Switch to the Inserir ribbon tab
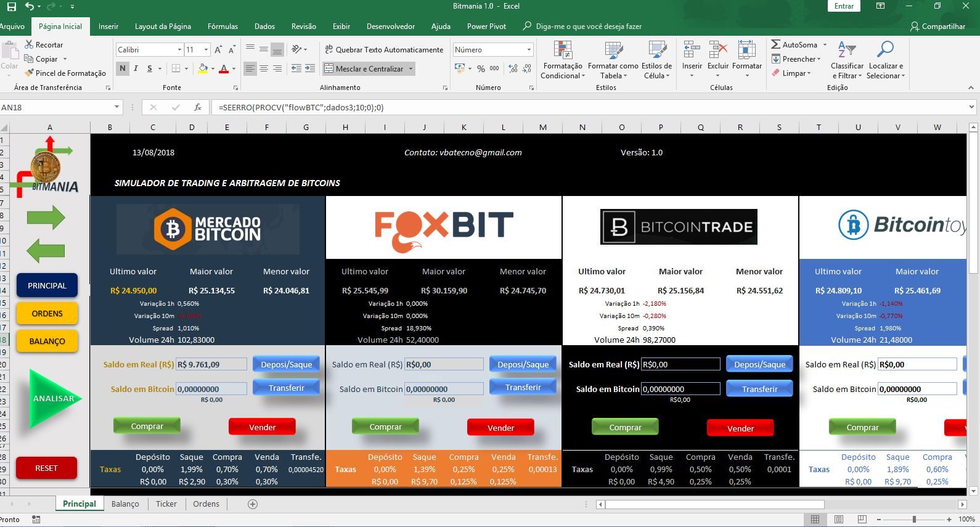This screenshot has height=527, width=980. (108, 27)
